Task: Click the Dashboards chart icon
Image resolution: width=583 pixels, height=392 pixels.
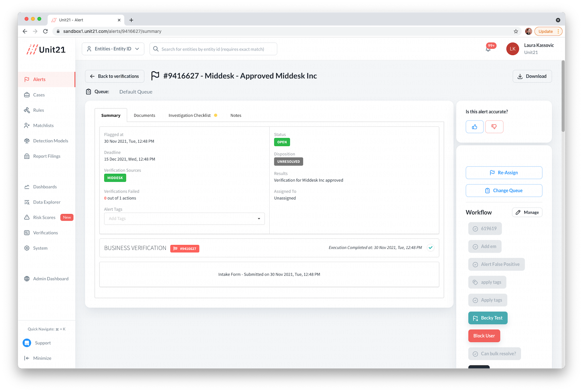Action: click(27, 187)
